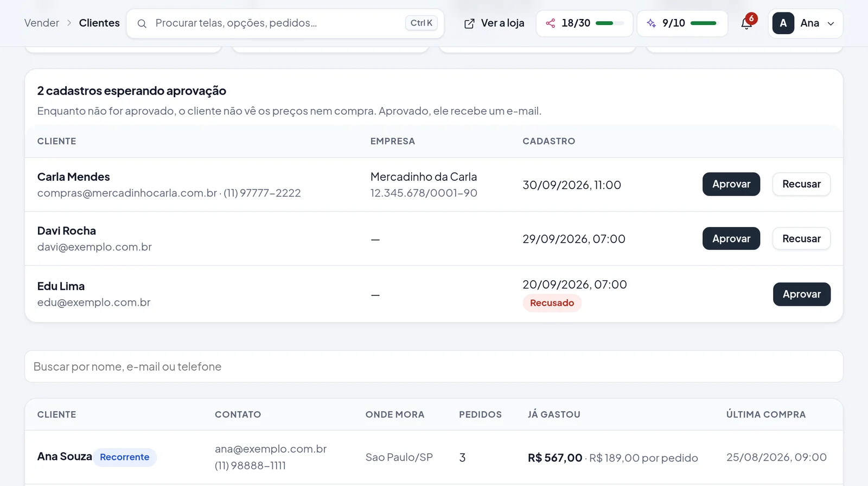Click compras@mercadinhocarla.com.br contact line
868x486 pixels.
[169, 193]
